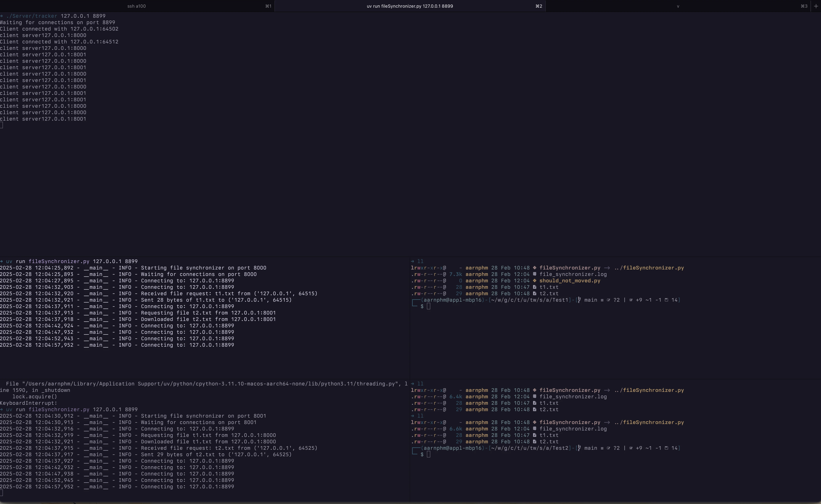Click 'Sent 28 bytes of t1.txt' log line

point(146,300)
